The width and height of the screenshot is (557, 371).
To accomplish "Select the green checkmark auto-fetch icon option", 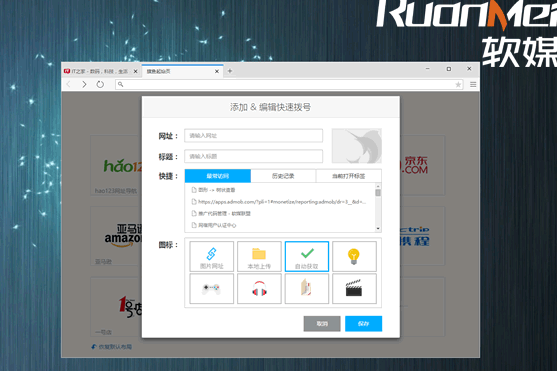I will click(x=307, y=256).
